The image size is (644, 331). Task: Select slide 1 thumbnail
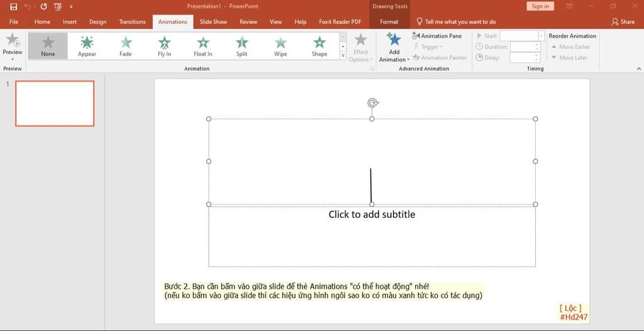click(x=55, y=104)
